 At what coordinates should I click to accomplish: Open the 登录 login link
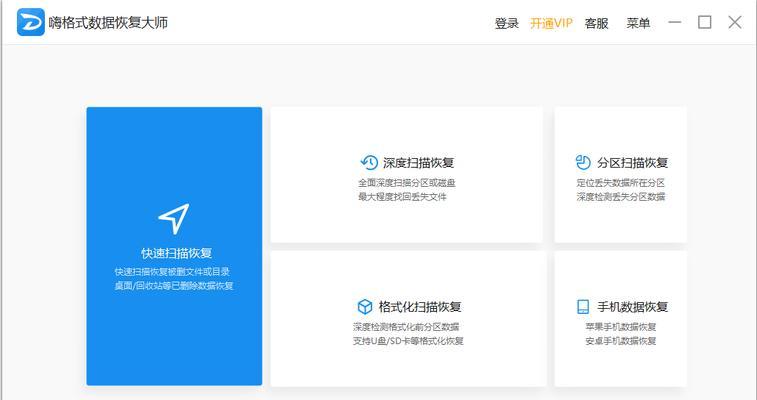click(506, 23)
